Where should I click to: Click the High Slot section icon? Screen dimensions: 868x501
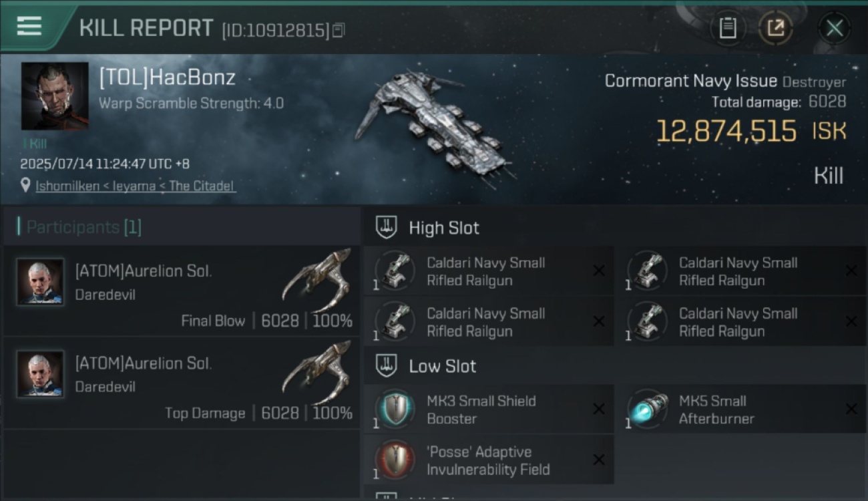(x=387, y=228)
